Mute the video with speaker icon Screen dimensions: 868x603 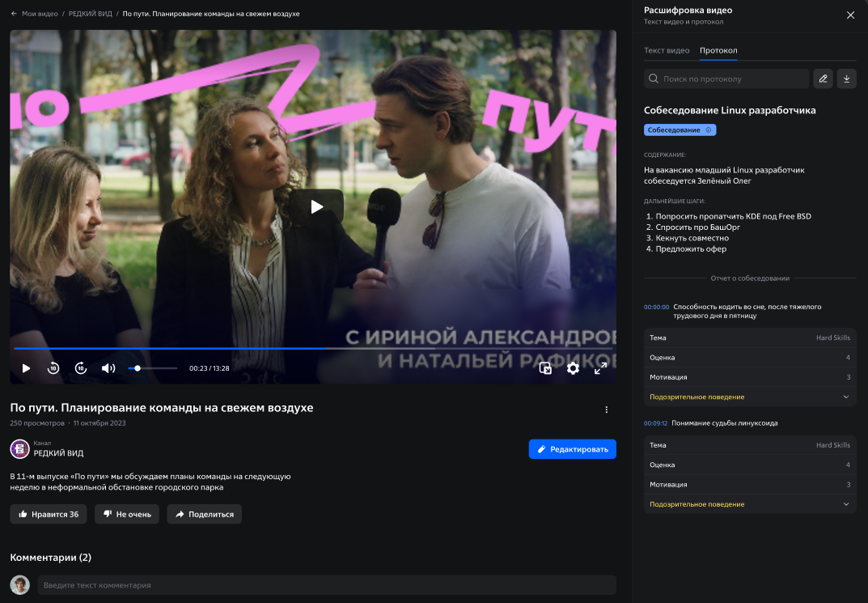(x=108, y=368)
